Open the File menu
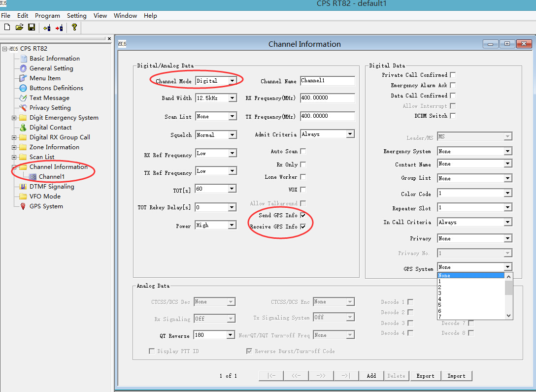This screenshot has height=392, width=536. [6, 16]
